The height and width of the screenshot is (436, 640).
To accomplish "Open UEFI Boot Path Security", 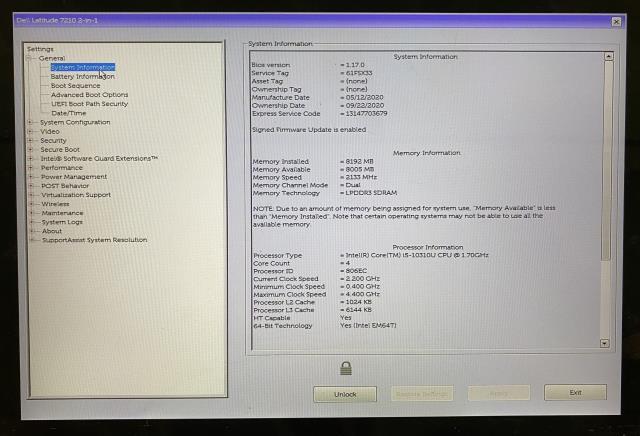I will [89, 104].
